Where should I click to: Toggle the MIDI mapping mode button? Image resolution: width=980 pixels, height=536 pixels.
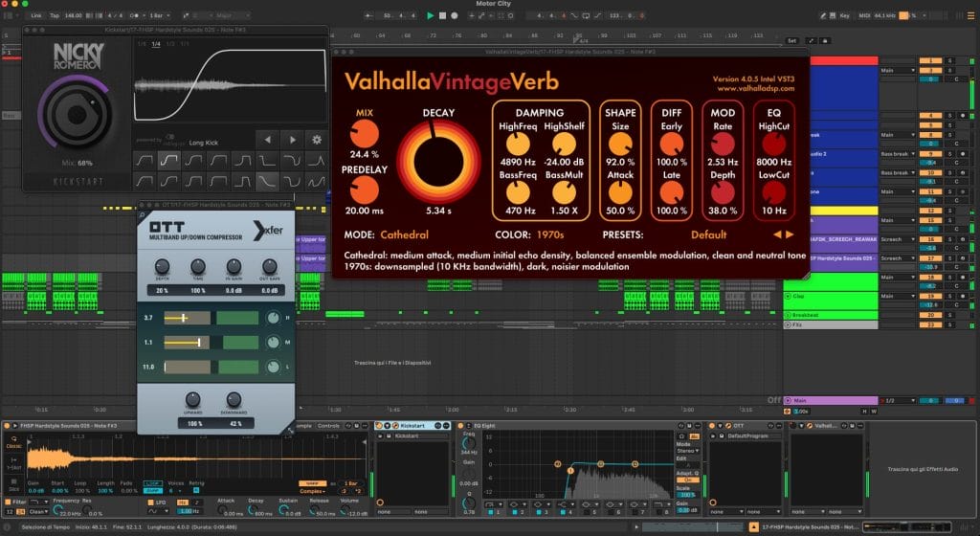point(865,15)
